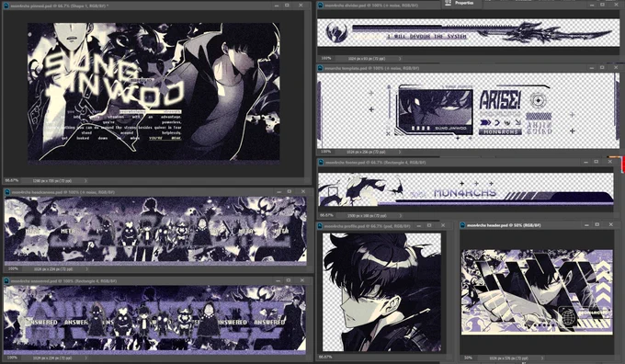This screenshot has width=625, height=364.
Task: Click the 66.67% zoom field in pinned.psd
Action: (13, 180)
